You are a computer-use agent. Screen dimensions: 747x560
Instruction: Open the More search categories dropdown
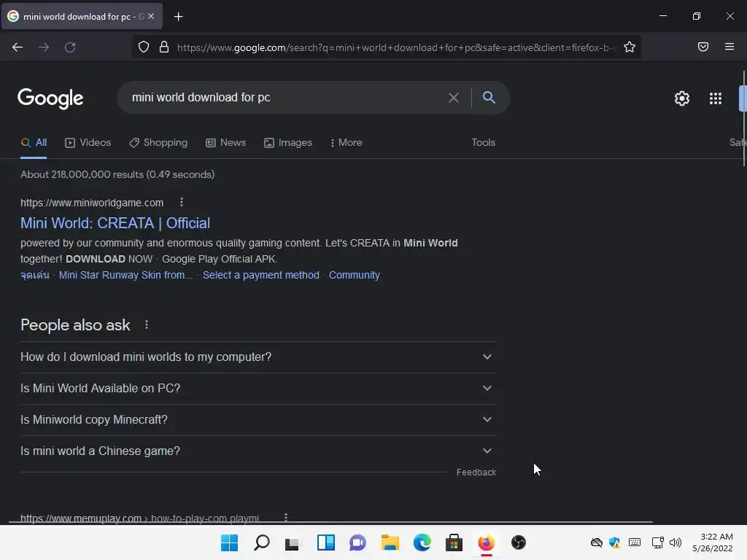(x=347, y=142)
